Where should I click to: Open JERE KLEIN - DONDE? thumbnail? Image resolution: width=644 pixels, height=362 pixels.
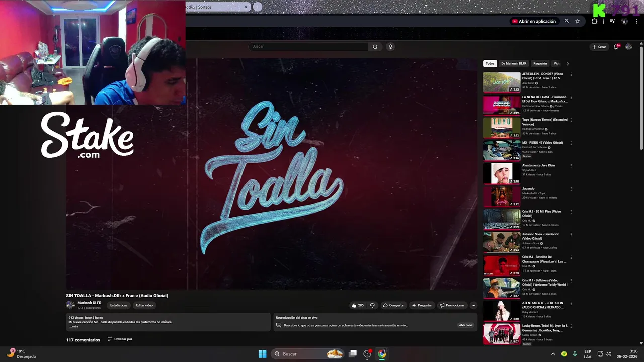tap(502, 82)
